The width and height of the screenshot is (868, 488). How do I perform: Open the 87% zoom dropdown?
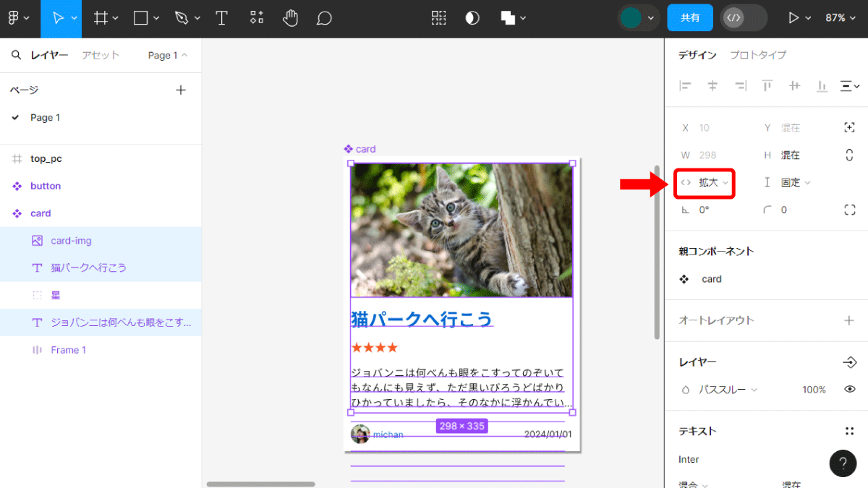pos(840,18)
